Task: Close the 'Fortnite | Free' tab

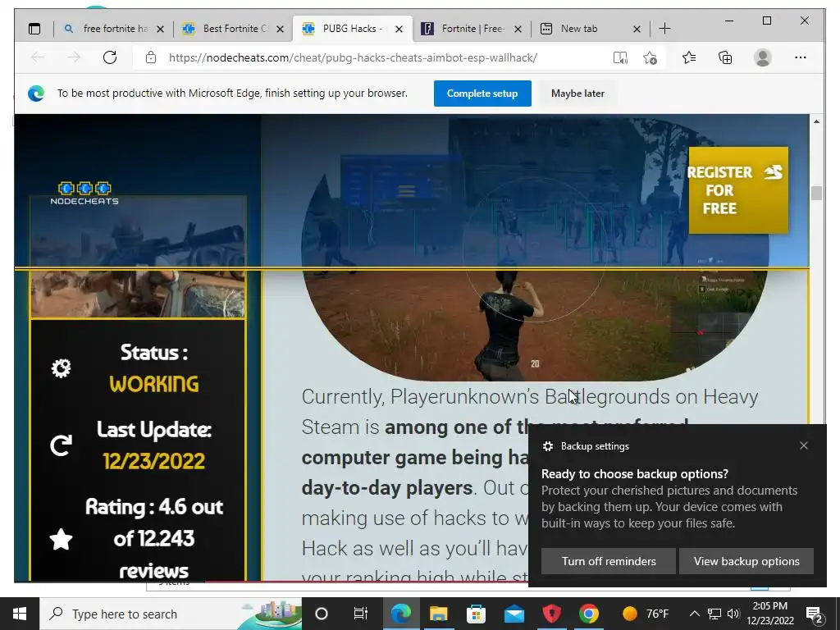Action: pos(518,29)
